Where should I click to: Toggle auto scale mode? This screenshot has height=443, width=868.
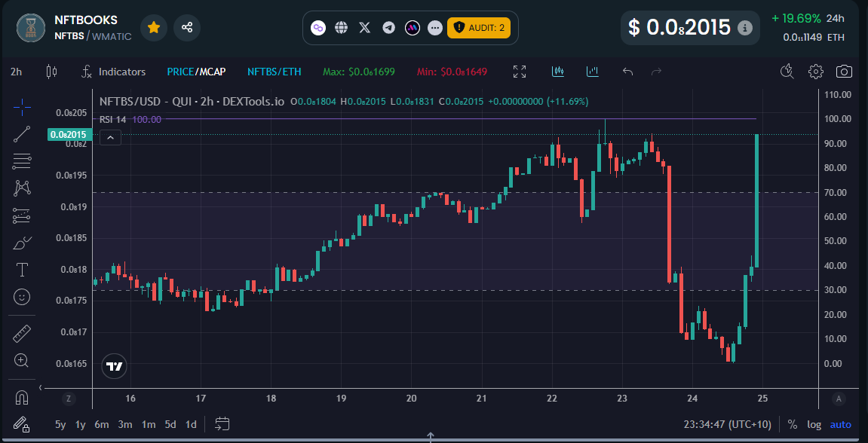pos(840,425)
